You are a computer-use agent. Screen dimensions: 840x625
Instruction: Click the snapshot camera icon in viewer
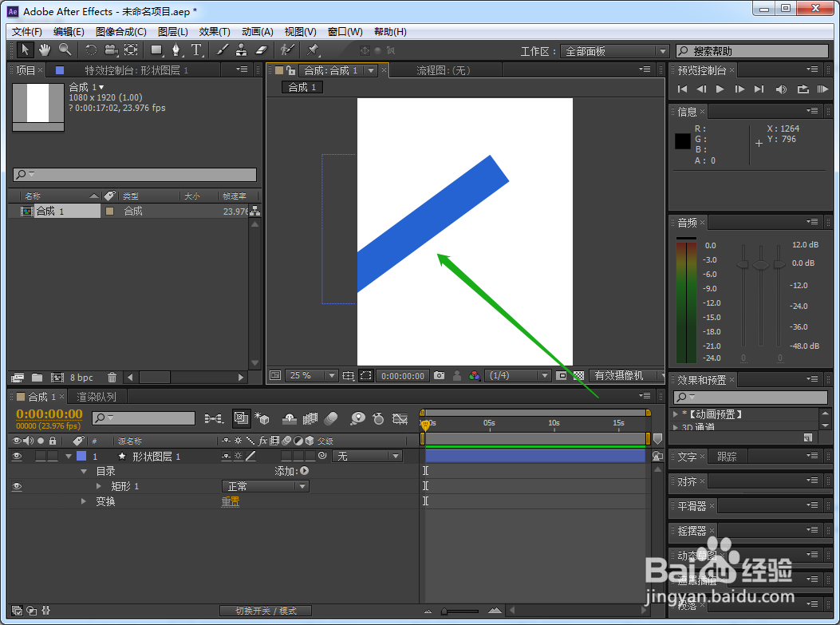click(440, 376)
